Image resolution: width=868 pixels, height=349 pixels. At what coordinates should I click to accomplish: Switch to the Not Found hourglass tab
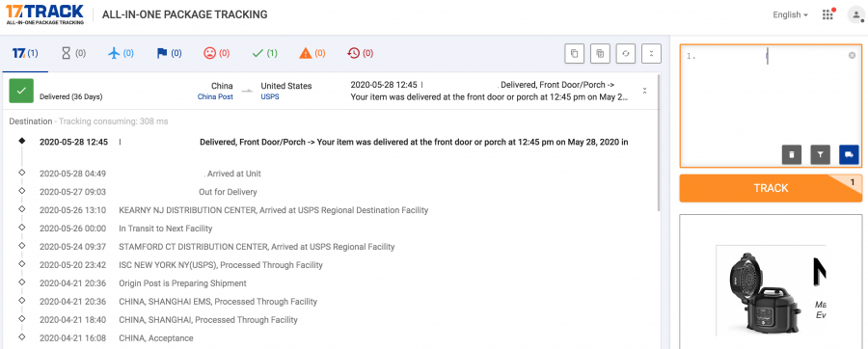click(73, 54)
